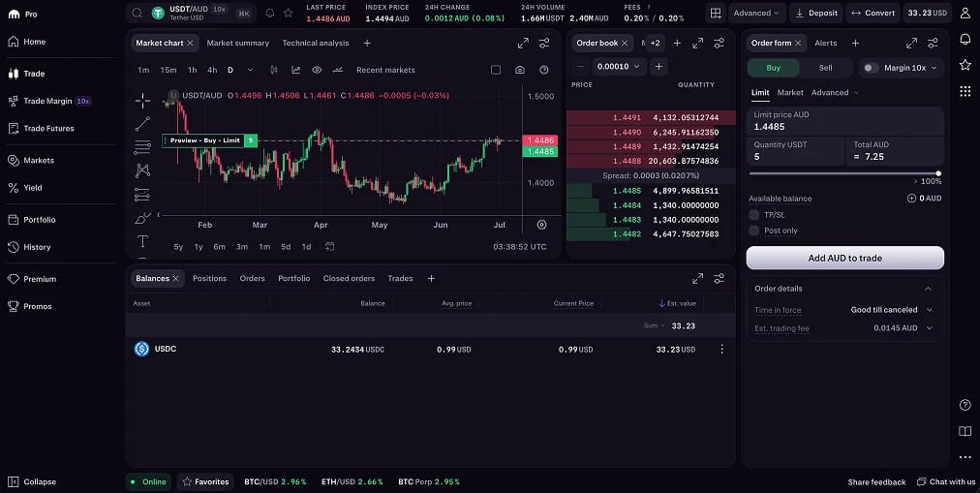
Task: Select the Market order type tab
Action: [790, 92]
